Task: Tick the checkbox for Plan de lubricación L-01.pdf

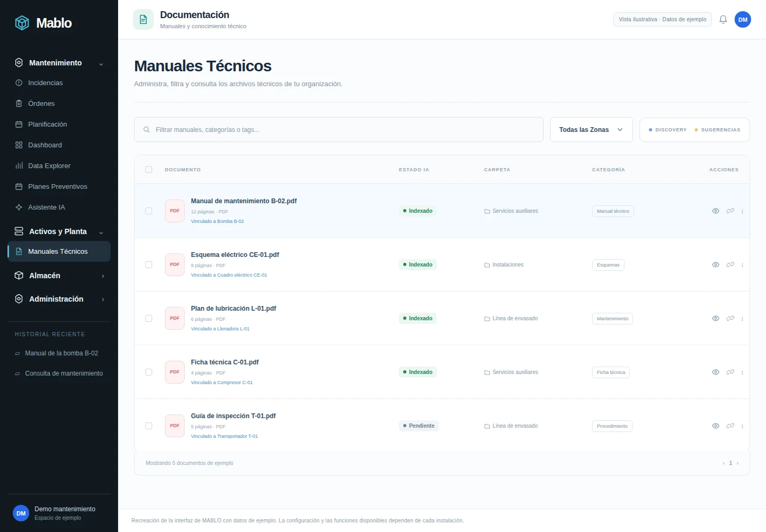Action: click(148, 319)
